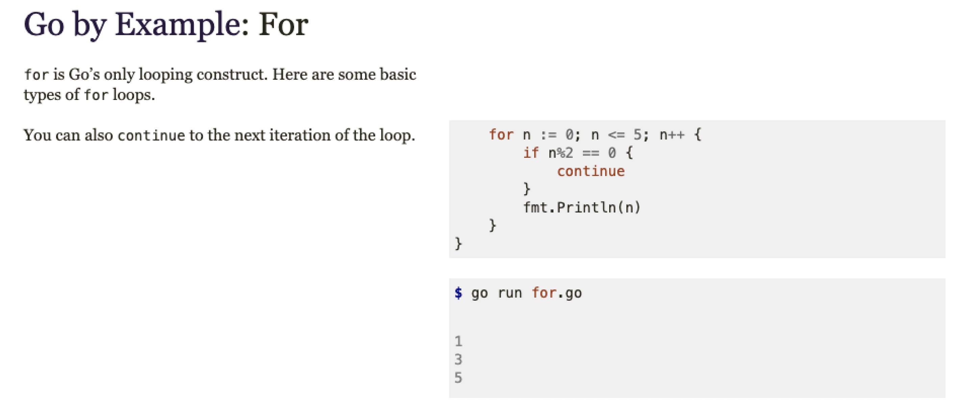Click the intro paragraph about looping construct

pos(220,84)
